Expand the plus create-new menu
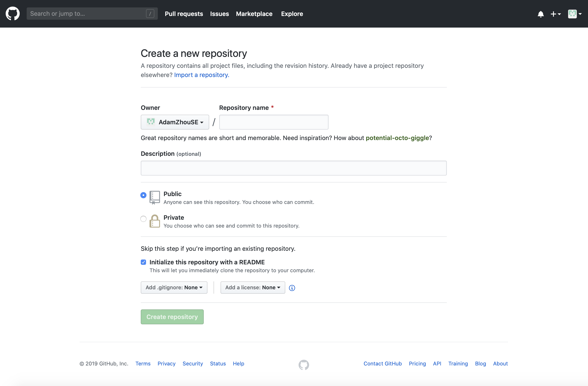588x386 pixels. point(555,14)
